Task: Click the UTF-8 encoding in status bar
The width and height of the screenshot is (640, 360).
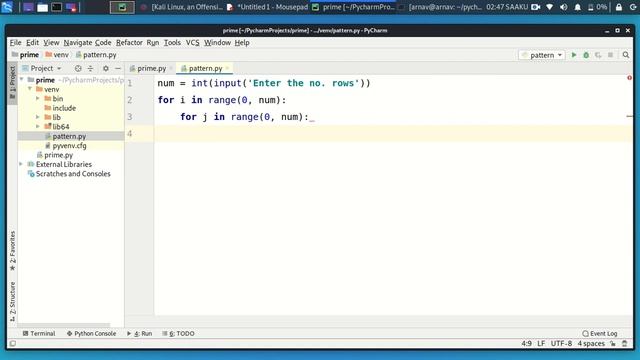Action: coord(561,344)
